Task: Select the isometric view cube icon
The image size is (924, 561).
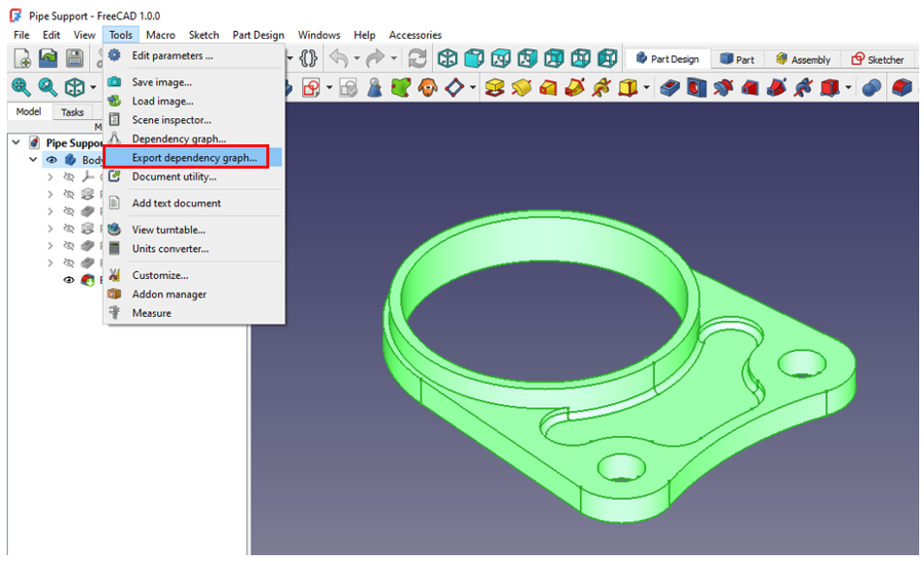Action: coord(447,58)
